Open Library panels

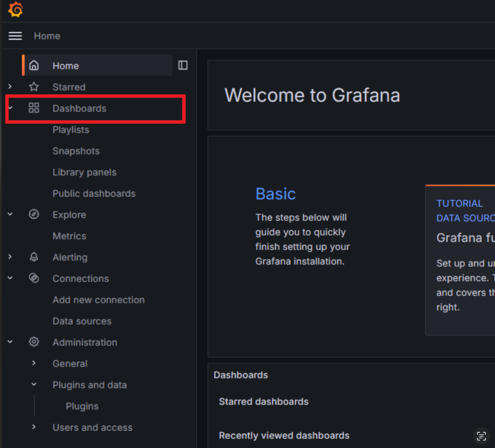[84, 172]
